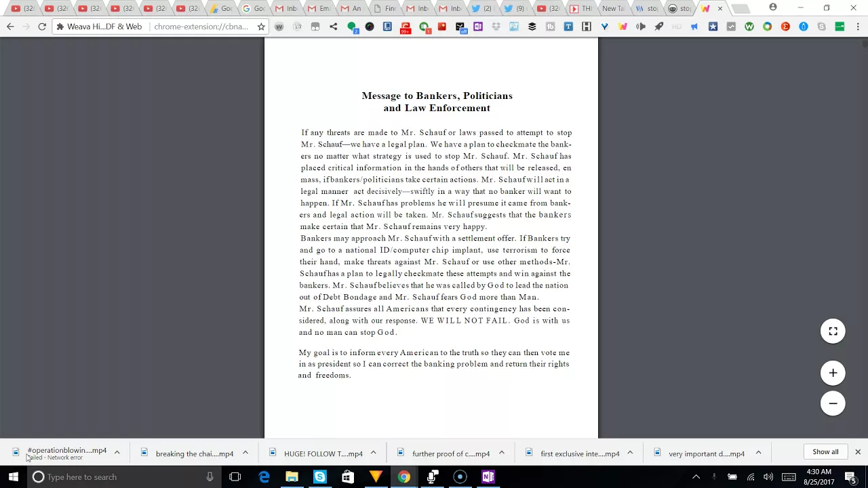The height and width of the screenshot is (488, 868).
Task: Open the 'breaking the chai' mp4 download
Action: pyautogui.click(x=187, y=453)
